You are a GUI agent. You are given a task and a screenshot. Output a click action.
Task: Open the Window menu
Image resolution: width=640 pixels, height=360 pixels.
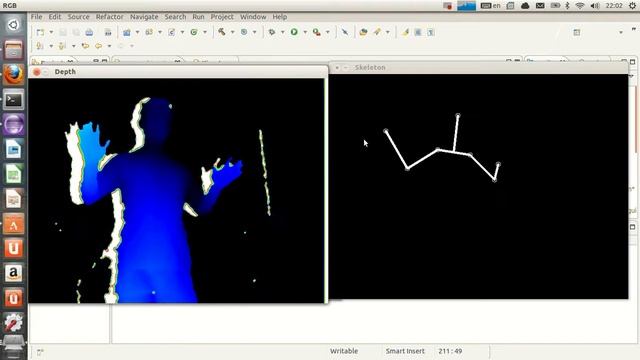coord(253,17)
